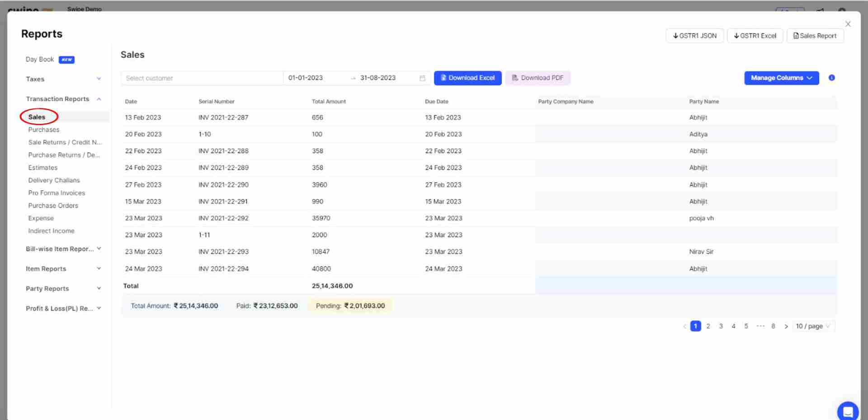Image resolution: width=868 pixels, height=420 pixels.
Task: Open Expense report
Action: click(x=41, y=218)
